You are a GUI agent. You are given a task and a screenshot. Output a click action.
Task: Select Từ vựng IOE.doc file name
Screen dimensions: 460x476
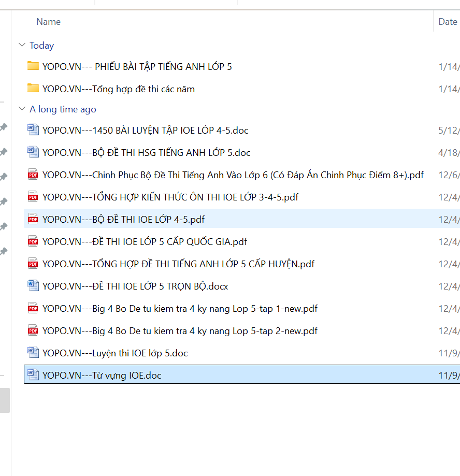(102, 375)
